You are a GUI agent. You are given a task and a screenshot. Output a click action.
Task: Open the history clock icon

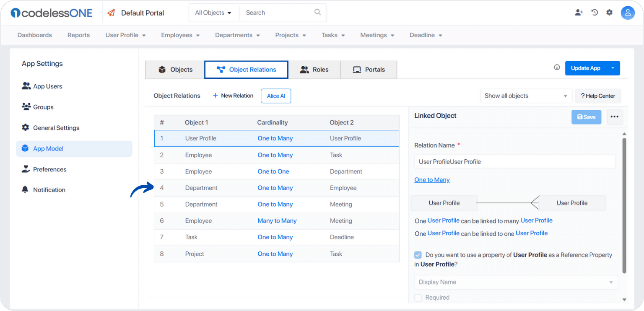tap(595, 13)
